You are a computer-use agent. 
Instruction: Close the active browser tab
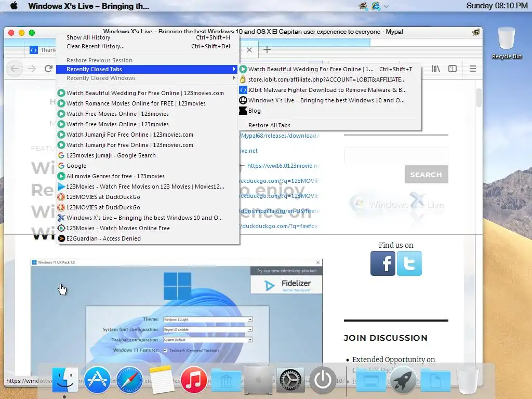click(x=249, y=50)
